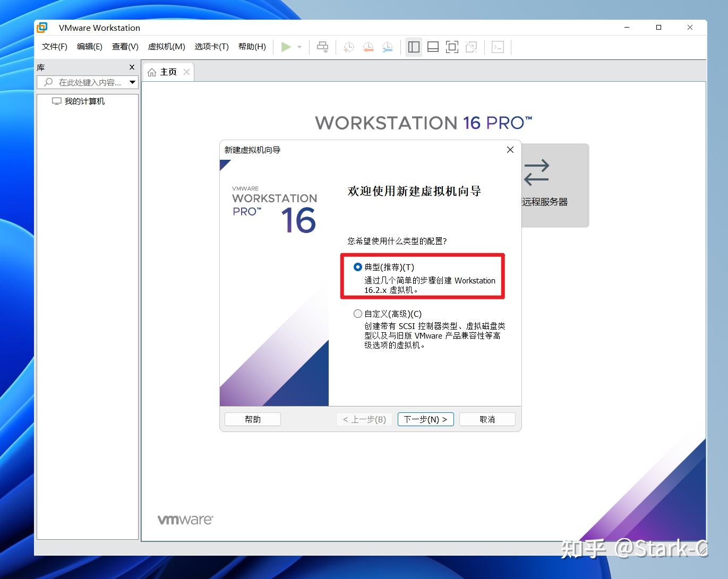728x579 pixels.
Task: Switch to the 主页 tab
Action: click(x=167, y=71)
